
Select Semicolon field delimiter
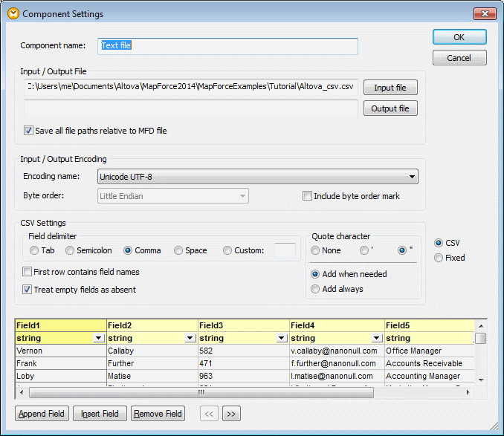click(71, 250)
